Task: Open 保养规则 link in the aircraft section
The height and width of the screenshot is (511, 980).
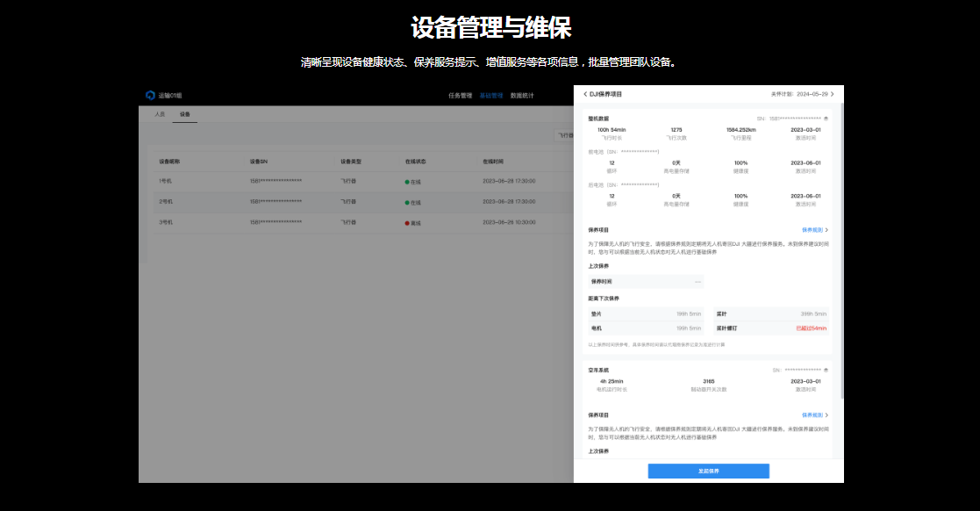Action: [814, 230]
